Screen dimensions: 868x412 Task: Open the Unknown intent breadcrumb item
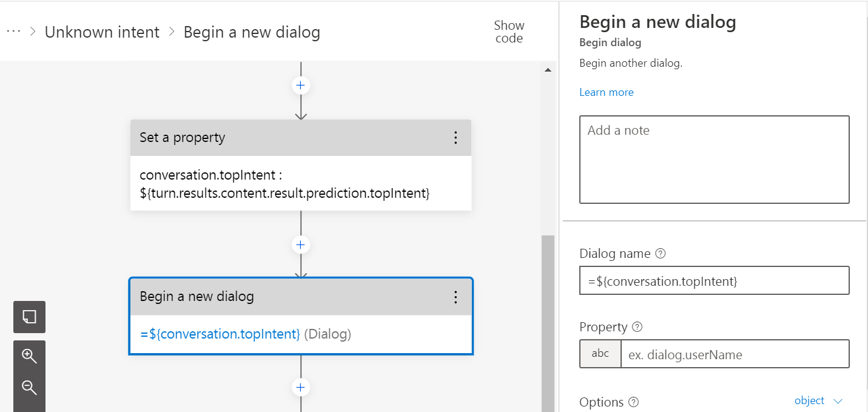coord(102,32)
